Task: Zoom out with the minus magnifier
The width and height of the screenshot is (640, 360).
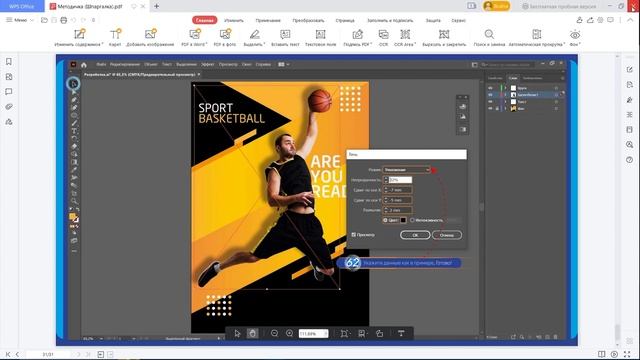Action: (274, 333)
